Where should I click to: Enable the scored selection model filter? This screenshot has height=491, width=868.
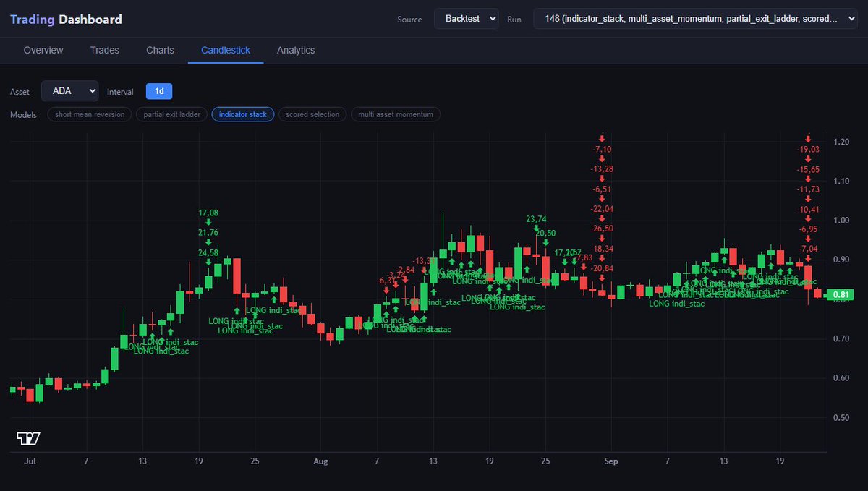click(x=312, y=114)
